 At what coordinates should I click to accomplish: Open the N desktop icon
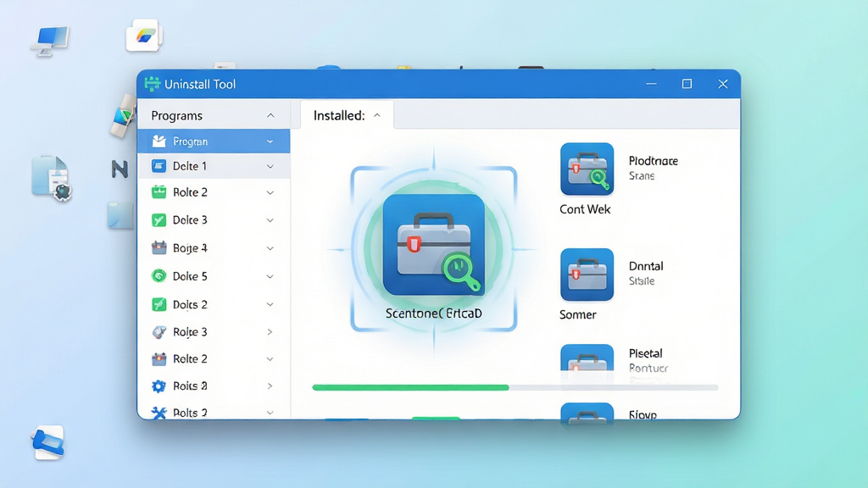click(120, 169)
